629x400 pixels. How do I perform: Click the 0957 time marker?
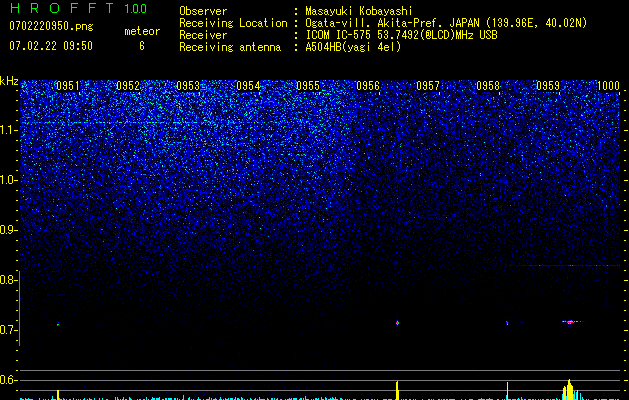click(x=428, y=86)
